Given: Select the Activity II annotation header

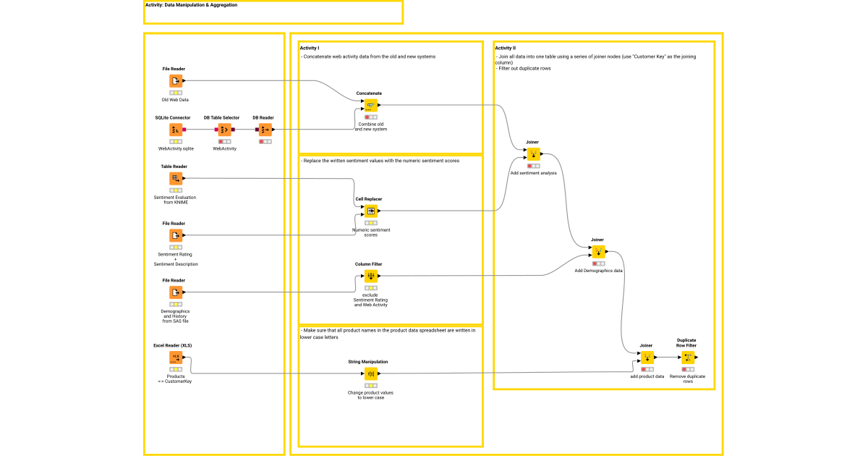Looking at the screenshot, I should 506,46.
